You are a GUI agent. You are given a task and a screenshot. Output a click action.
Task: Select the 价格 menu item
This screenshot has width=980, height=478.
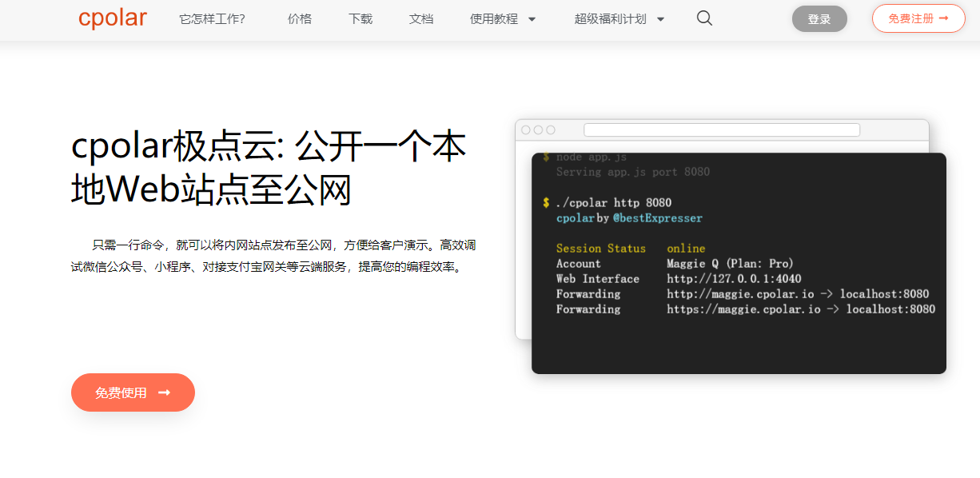(x=299, y=18)
